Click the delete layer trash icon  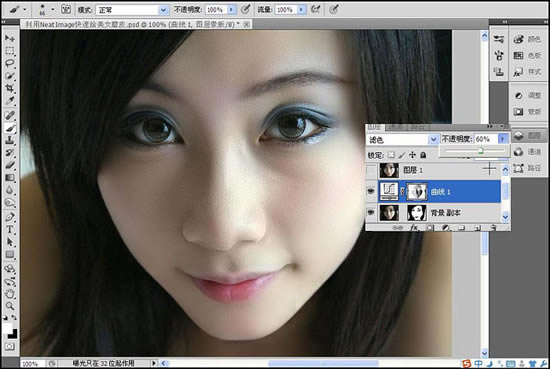(493, 228)
